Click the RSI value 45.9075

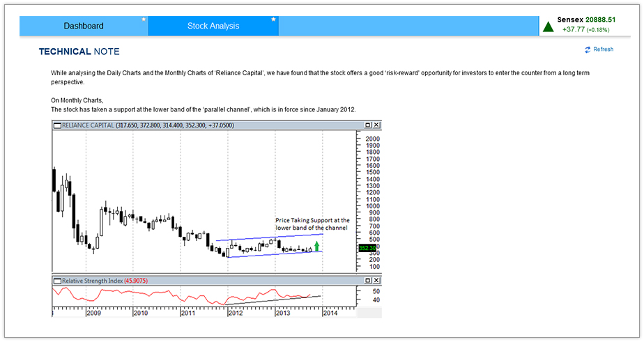(x=136, y=281)
